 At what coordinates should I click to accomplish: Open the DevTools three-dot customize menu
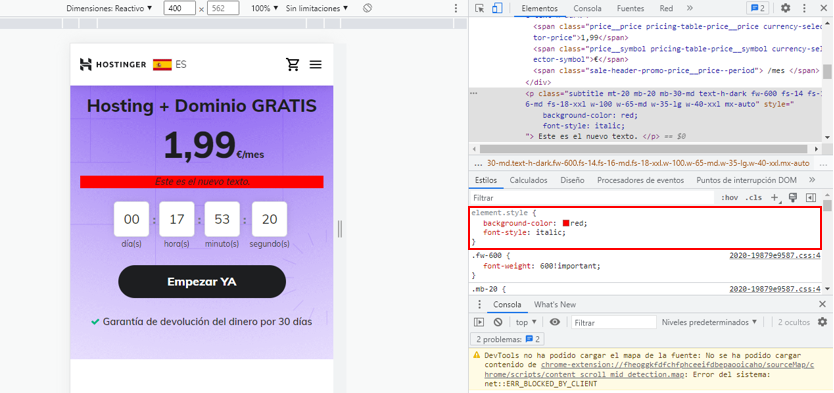(804, 8)
